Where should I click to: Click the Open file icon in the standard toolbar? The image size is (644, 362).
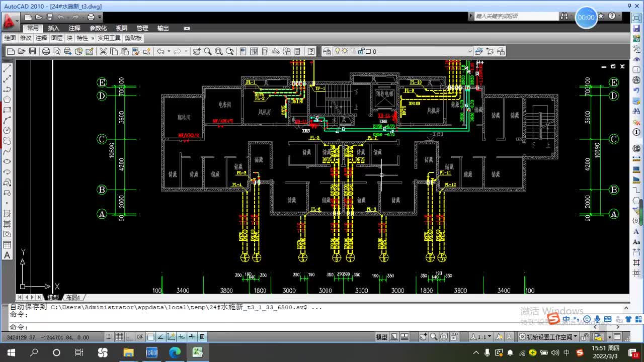pyautogui.click(x=22, y=51)
